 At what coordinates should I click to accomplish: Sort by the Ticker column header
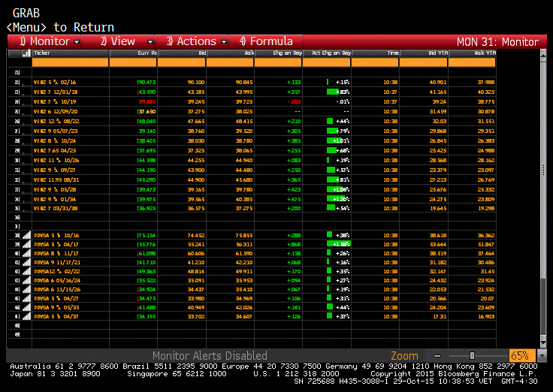point(70,53)
